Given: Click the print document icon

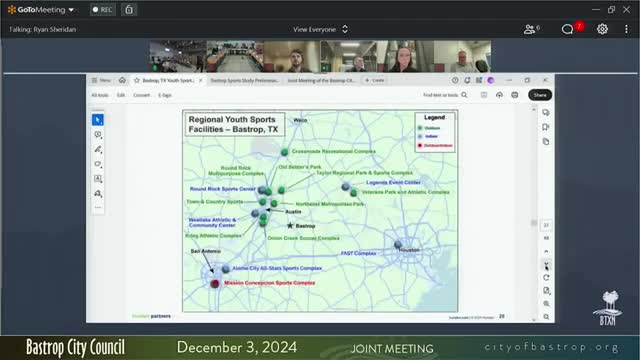Looking at the screenshot, I should [x=515, y=95].
